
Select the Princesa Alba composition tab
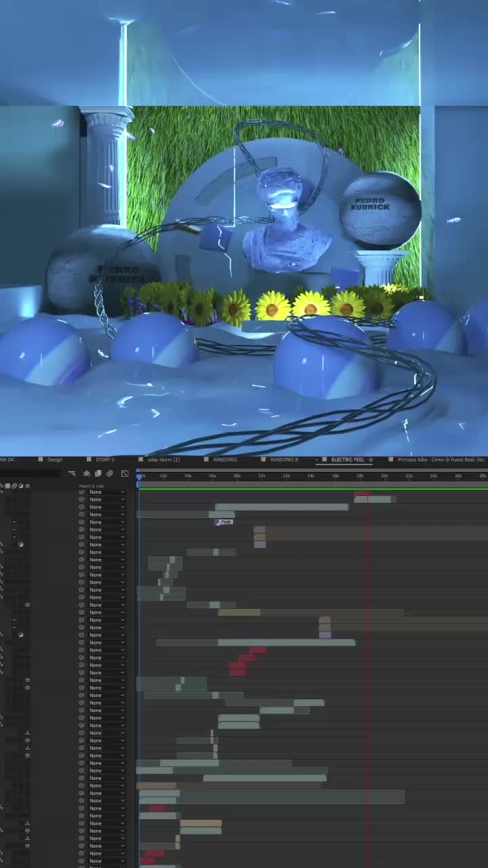pyautogui.click(x=441, y=460)
